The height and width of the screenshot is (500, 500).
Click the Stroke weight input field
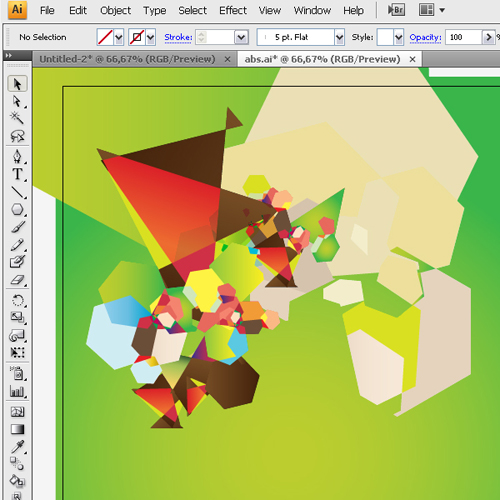coord(220,37)
